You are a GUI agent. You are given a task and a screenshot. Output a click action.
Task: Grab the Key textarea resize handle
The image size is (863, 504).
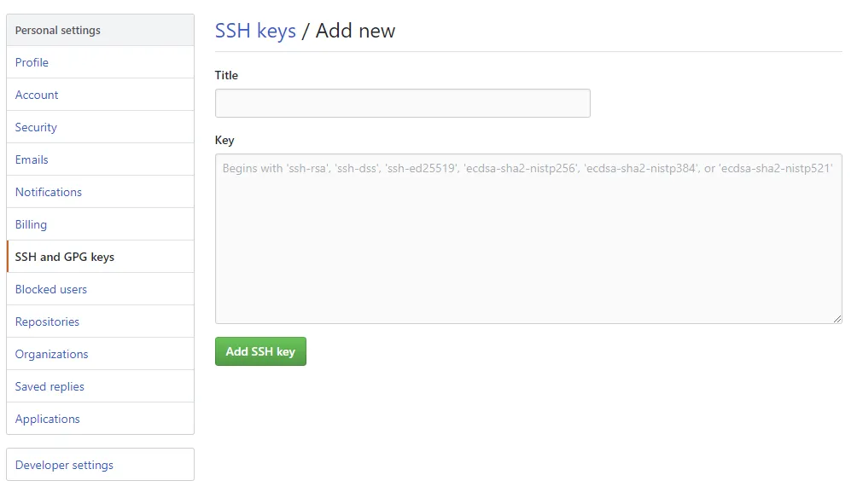[837, 319]
